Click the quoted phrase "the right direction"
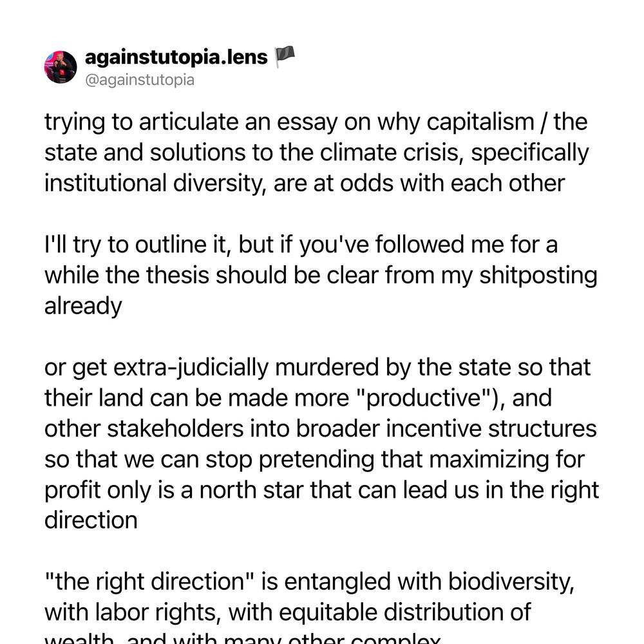Viewport: 644px width, 644px height. click(149, 582)
